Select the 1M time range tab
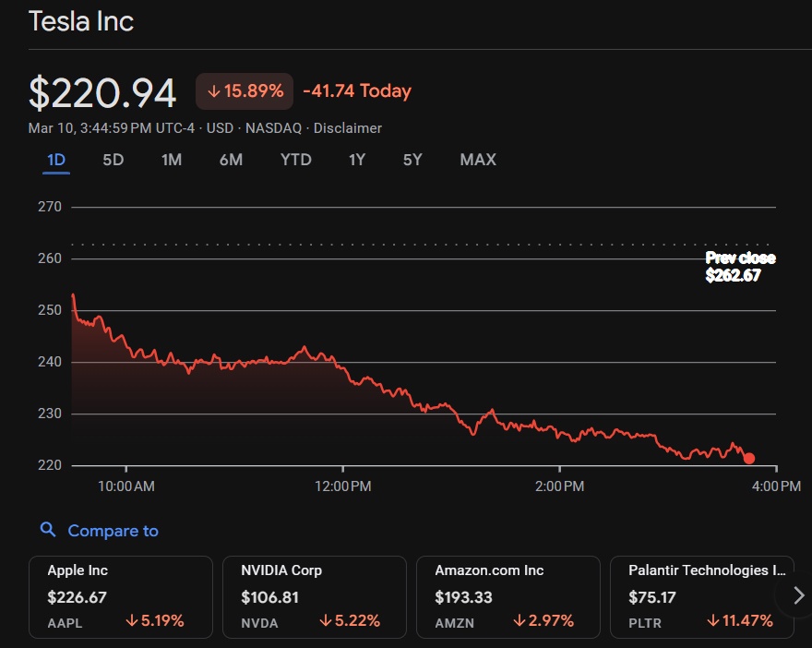Viewport: 812px width, 648px height. click(172, 160)
